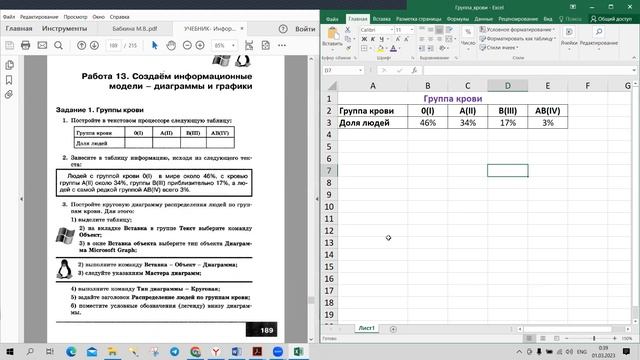The image size is (640, 360).
Task: Click the Excel formula bar input
Action: (527, 70)
